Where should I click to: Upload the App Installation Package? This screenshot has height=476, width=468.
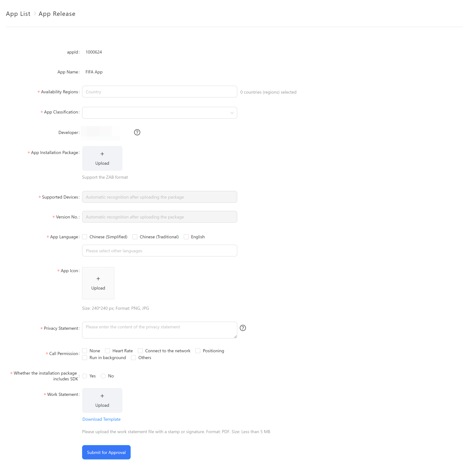coord(102,158)
